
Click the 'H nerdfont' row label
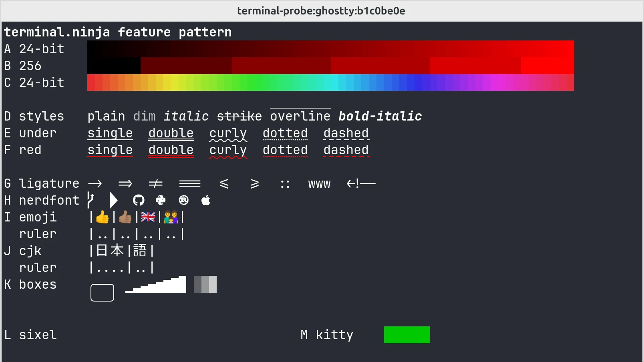click(x=42, y=200)
